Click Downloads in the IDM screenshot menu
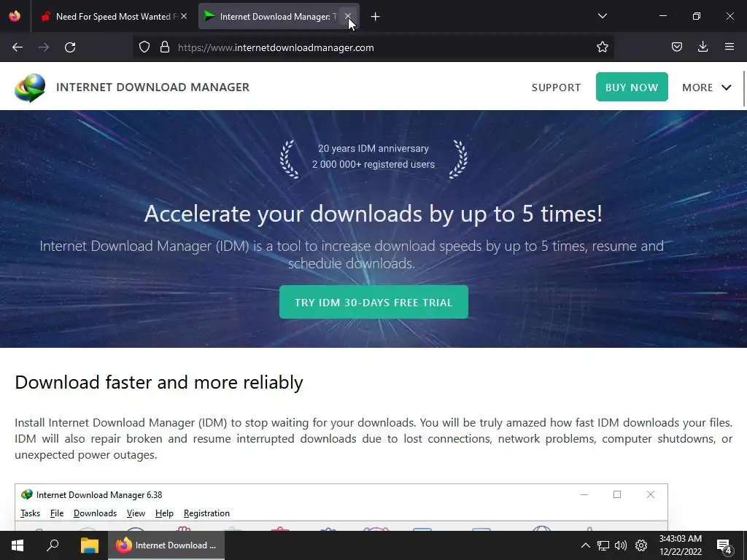This screenshot has width=747, height=560. coord(95,513)
